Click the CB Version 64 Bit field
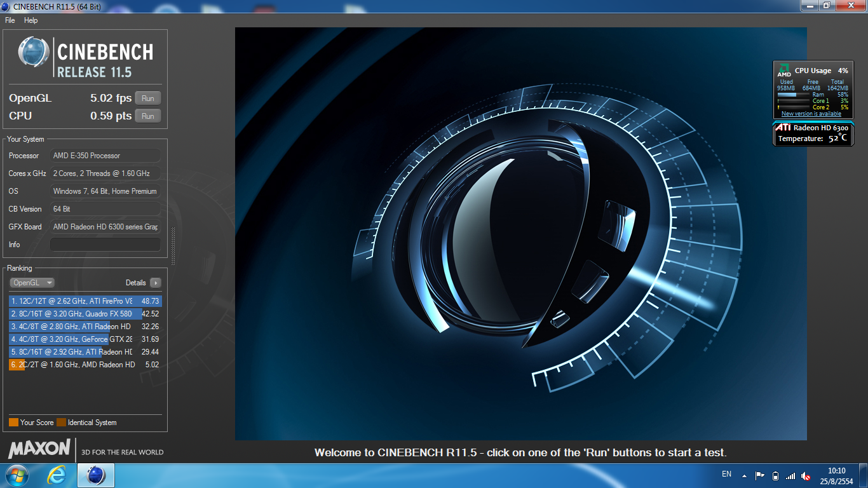This screenshot has height=488, width=868. [105, 209]
